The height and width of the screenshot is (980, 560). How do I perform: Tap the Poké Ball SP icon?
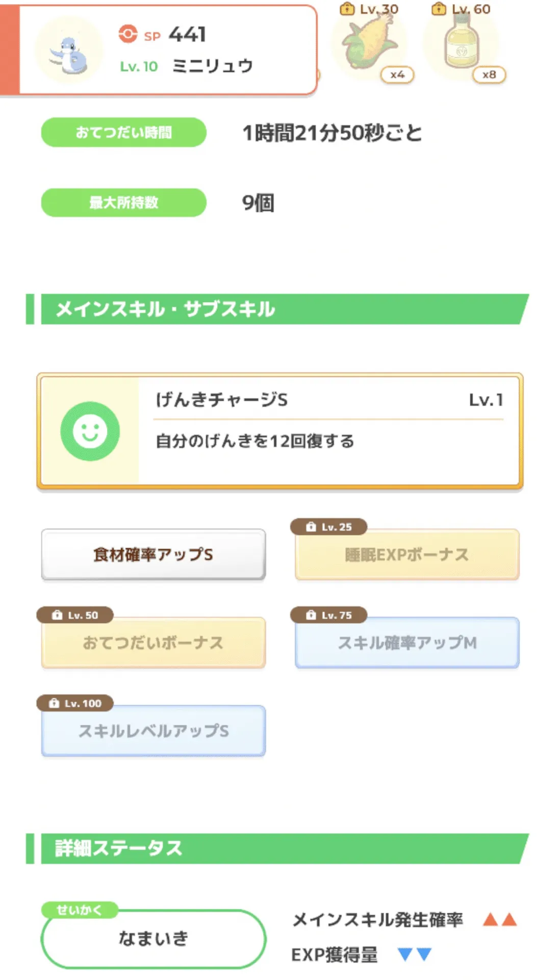coord(128,34)
